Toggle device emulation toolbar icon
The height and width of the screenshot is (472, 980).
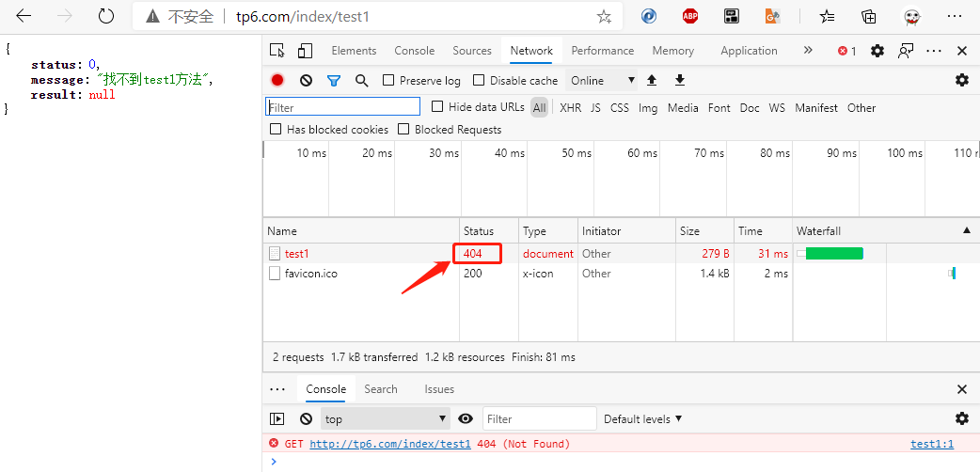[x=305, y=51]
